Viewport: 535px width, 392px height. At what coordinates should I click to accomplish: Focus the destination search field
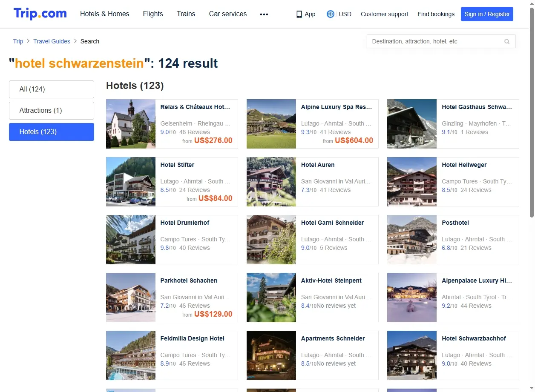click(x=441, y=41)
